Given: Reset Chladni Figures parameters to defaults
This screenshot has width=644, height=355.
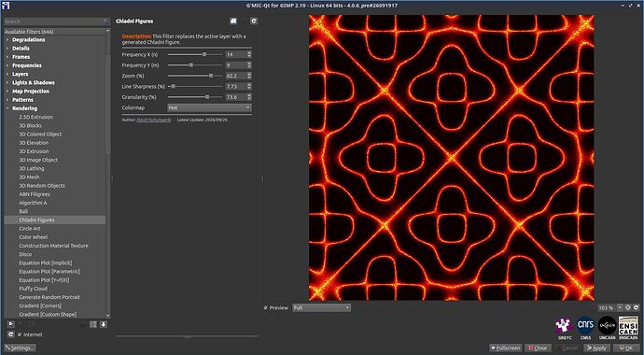Looking at the screenshot, I should pos(254,21).
